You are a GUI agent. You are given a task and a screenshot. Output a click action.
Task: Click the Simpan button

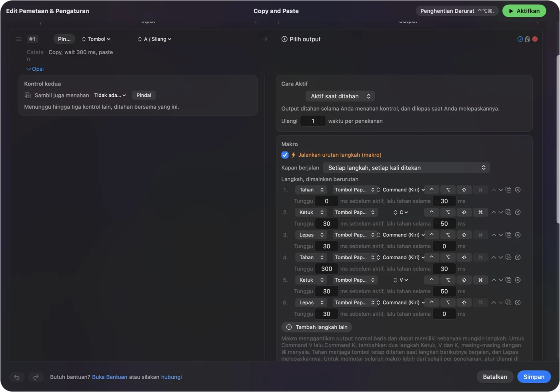point(534,377)
